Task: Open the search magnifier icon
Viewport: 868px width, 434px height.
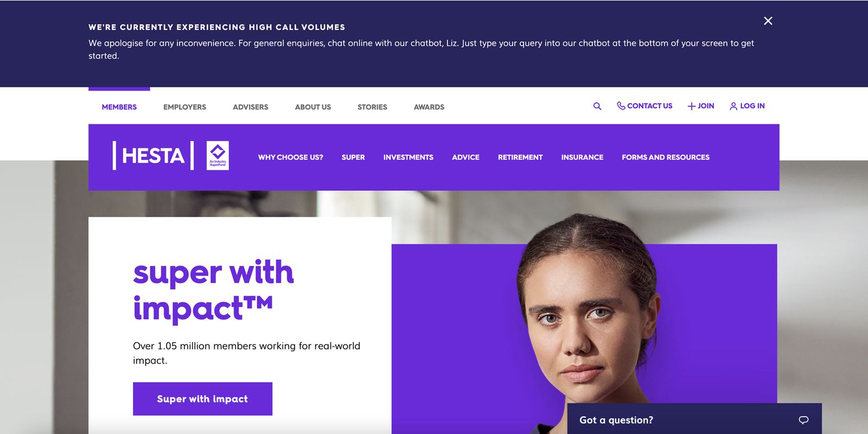Action: pyautogui.click(x=597, y=106)
